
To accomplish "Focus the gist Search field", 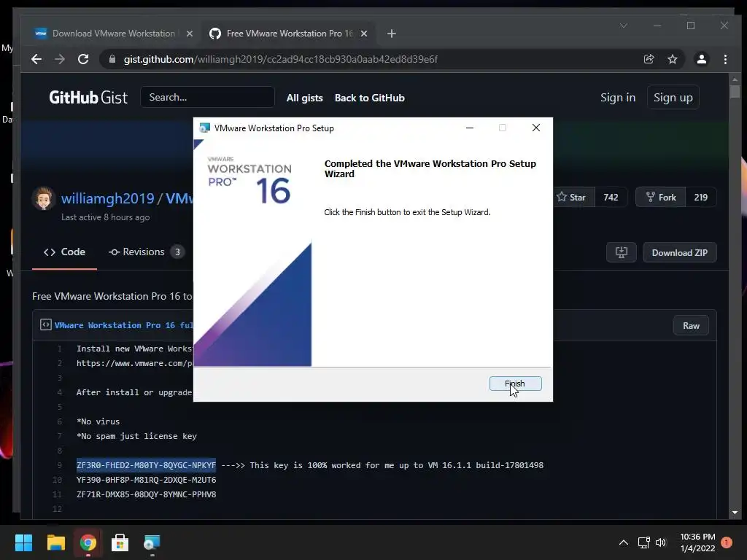I will click(208, 97).
